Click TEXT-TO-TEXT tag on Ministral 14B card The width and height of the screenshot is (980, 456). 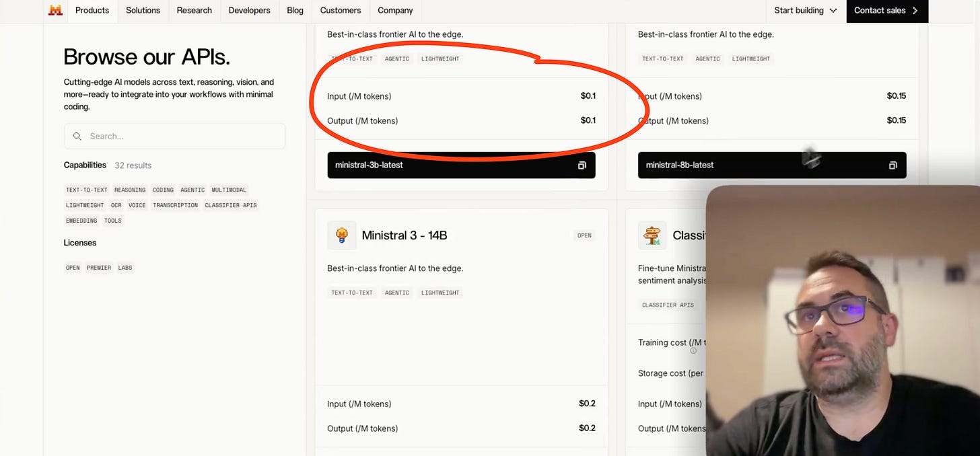(x=352, y=293)
